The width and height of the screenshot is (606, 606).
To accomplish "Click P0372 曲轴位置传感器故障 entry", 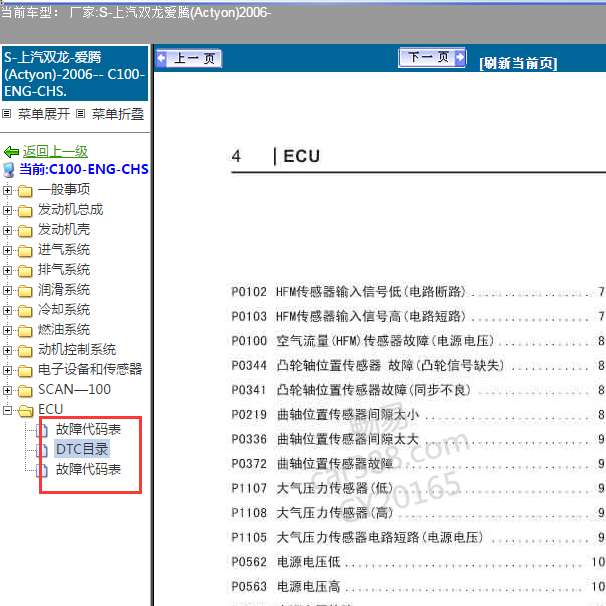I will (x=417, y=464).
